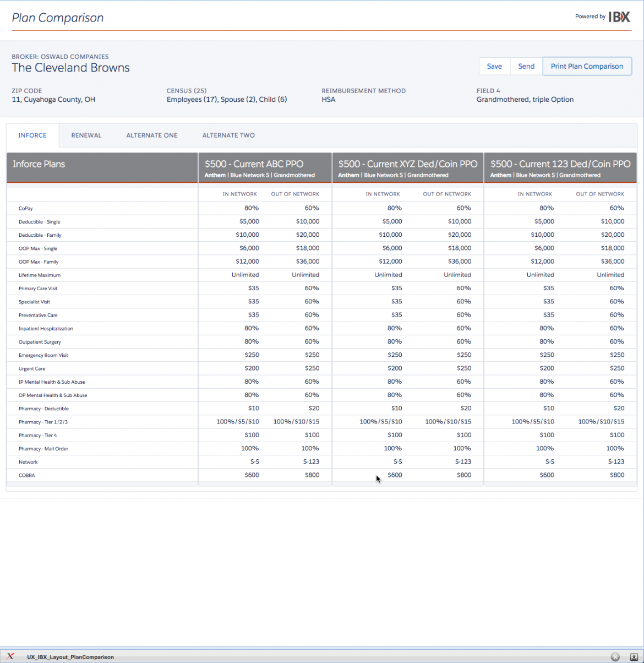Click XYZ plan out-of-network Pharmacy Tier 1/2/3 100%/$10/$15
Image resolution: width=644 pixels, height=663 pixels.
point(448,421)
